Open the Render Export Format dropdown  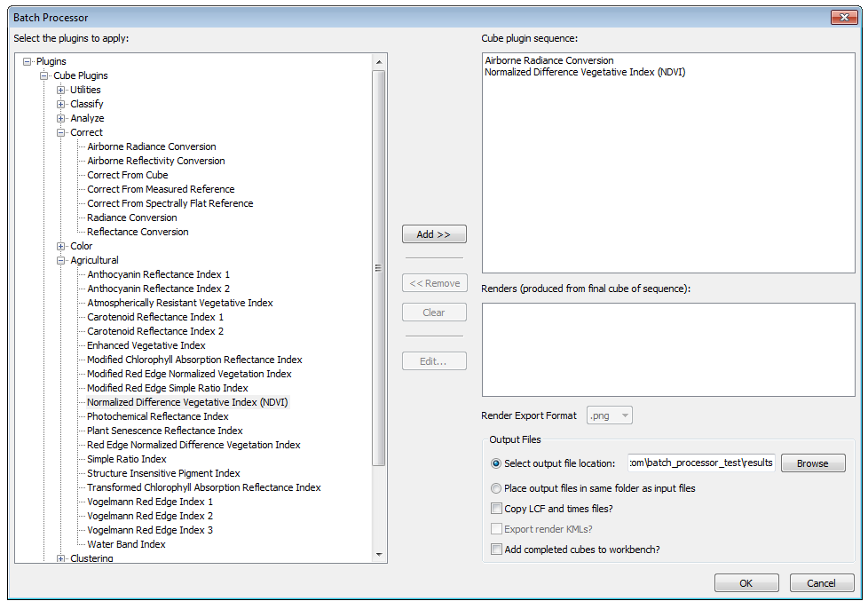[610, 415]
